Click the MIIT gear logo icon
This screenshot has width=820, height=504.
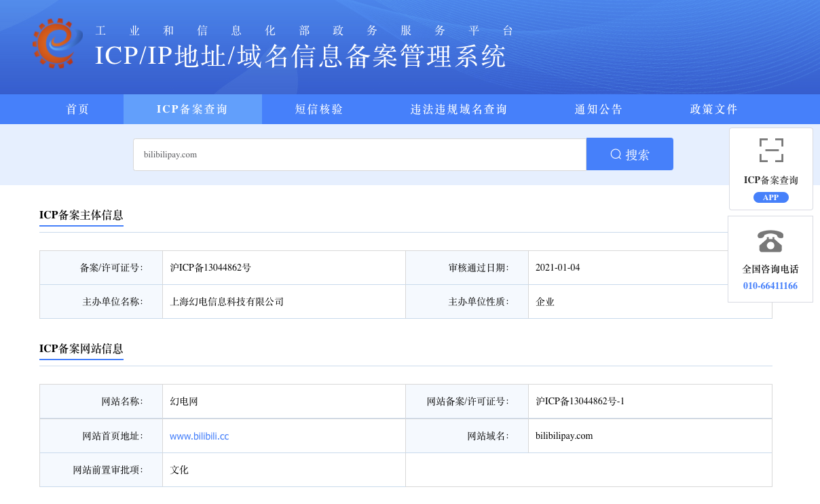57,43
